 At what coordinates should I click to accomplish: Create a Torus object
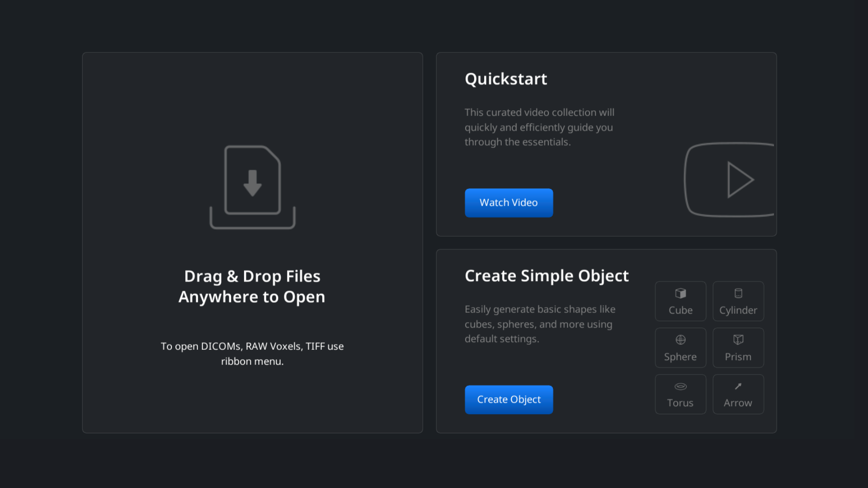coord(680,394)
